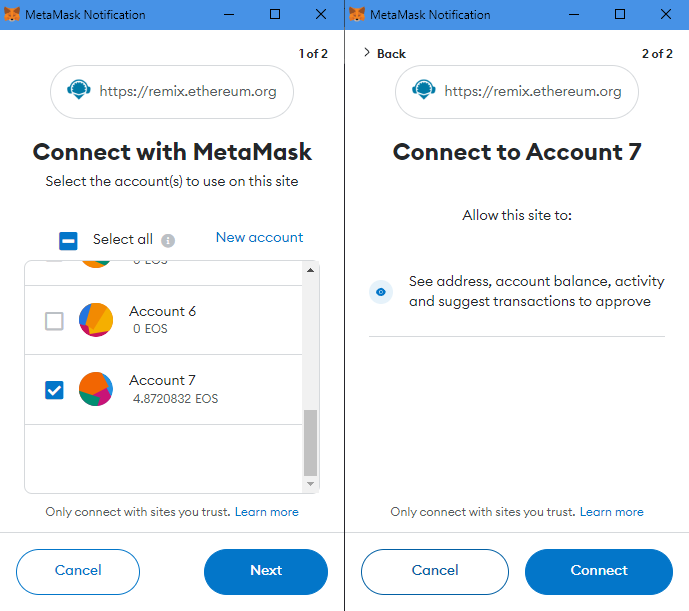The height and width of the screenshot is (611, 689).
Task: Close the left MetaMask Notification window
Action: (x=321, y=15)
